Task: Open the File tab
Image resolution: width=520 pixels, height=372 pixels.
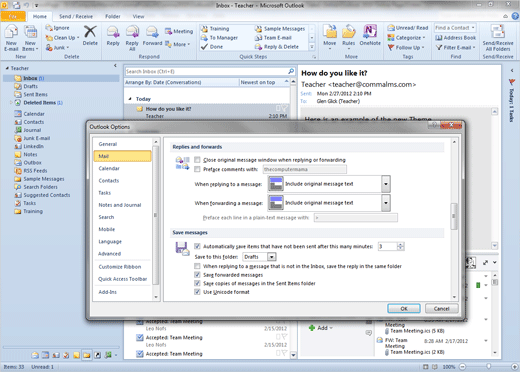Action: [x=13, y=16]
